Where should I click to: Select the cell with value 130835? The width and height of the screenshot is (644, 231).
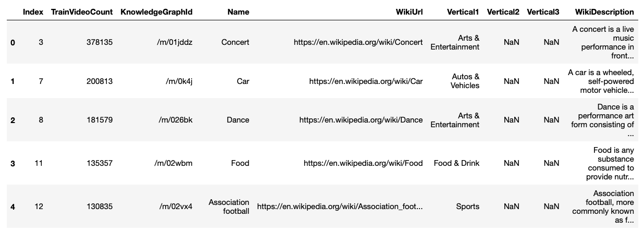pyautogui.click(x=100, y=206)
